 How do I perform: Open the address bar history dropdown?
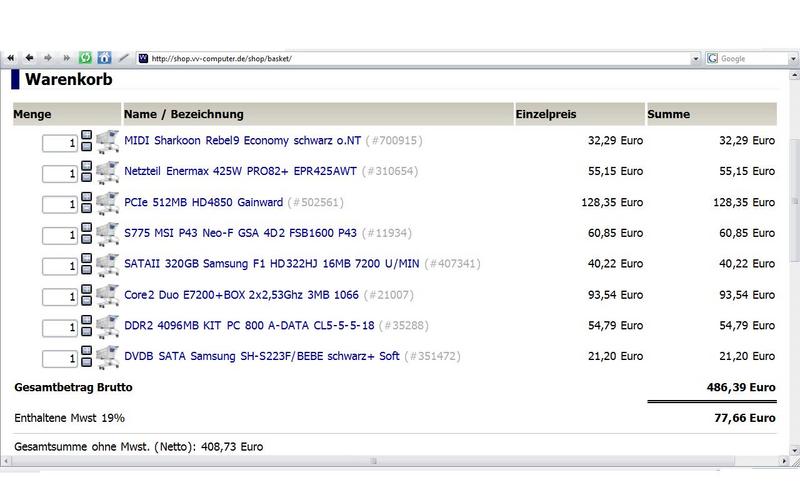coord(695,59)
